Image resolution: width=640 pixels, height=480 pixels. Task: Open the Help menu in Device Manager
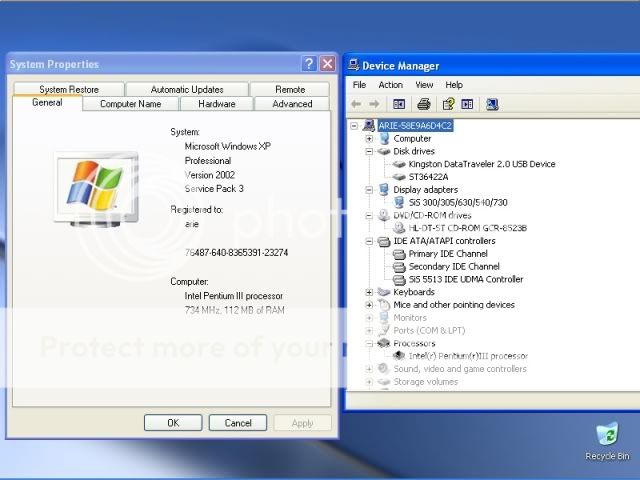coord(454,85)
